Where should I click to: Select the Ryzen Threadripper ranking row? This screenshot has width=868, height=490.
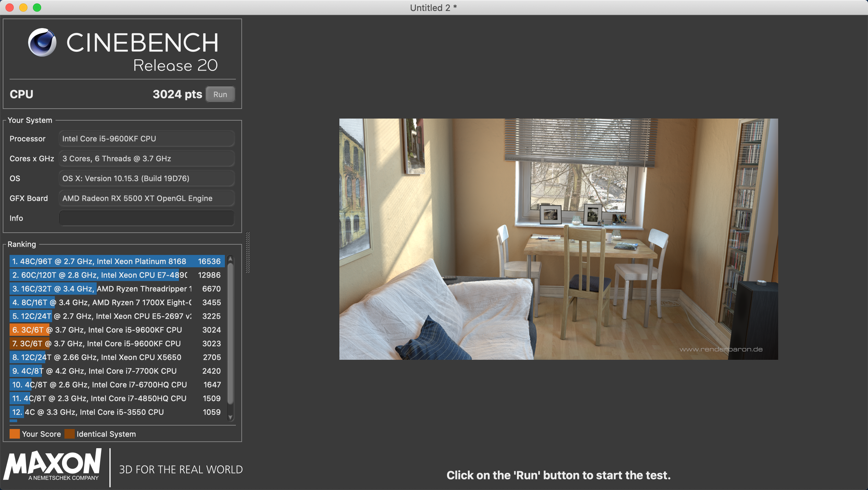coord(117,289)
